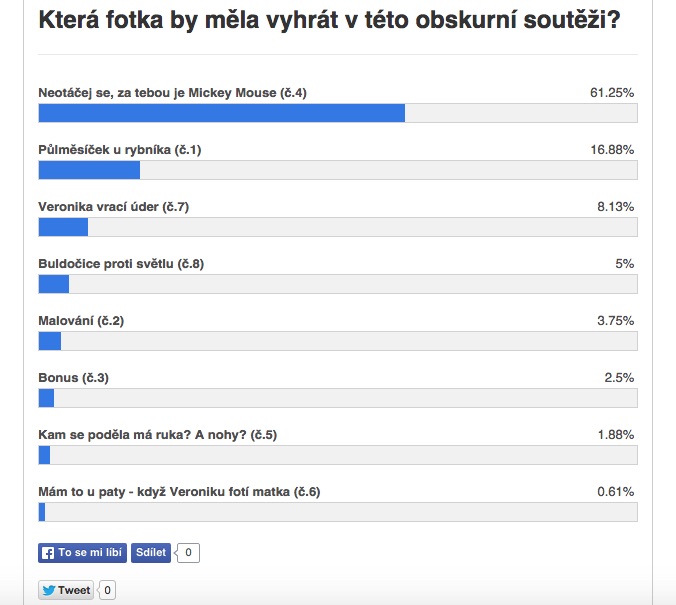Click the Facebook share count bubble
Image resolution: width=676 pixels, height=605 pixels.
[x=189, y=552]
